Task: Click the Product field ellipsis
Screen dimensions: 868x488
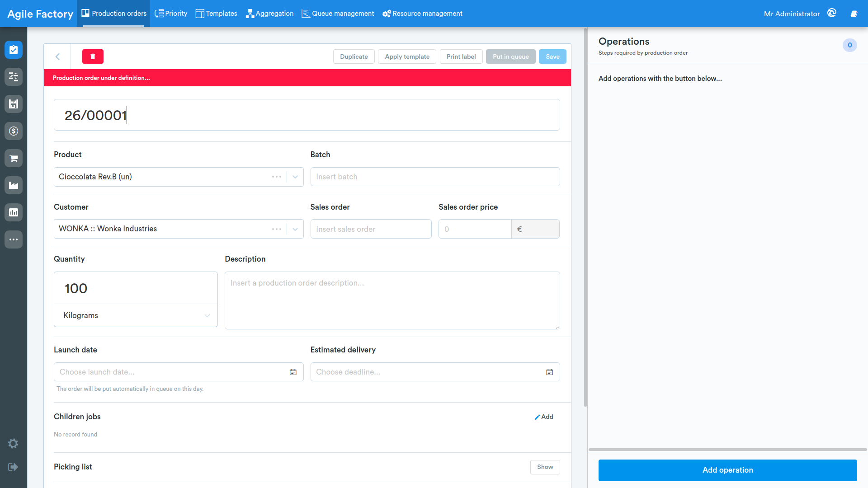Action: pos(277,177)
